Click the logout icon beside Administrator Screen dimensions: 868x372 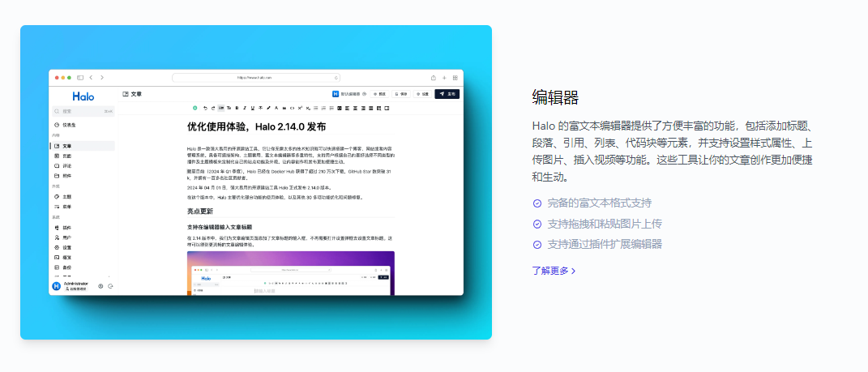(110, 286)
